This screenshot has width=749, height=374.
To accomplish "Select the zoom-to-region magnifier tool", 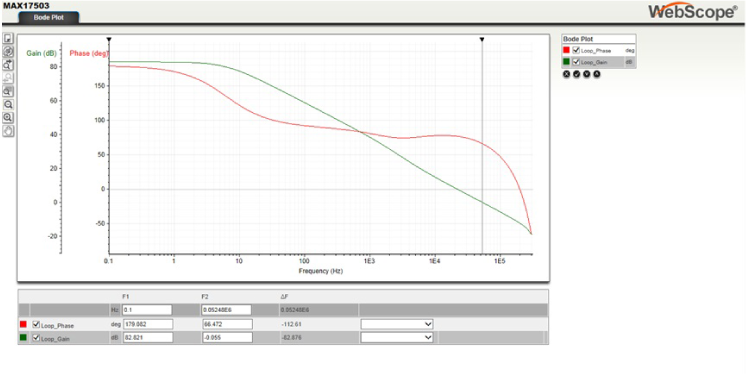I will click(8, 91).
